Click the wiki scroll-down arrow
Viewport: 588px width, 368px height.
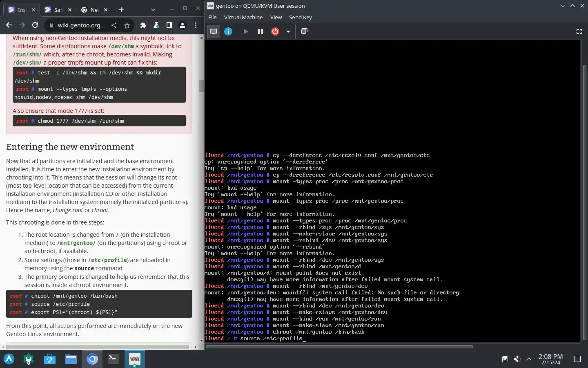(201, 341)
